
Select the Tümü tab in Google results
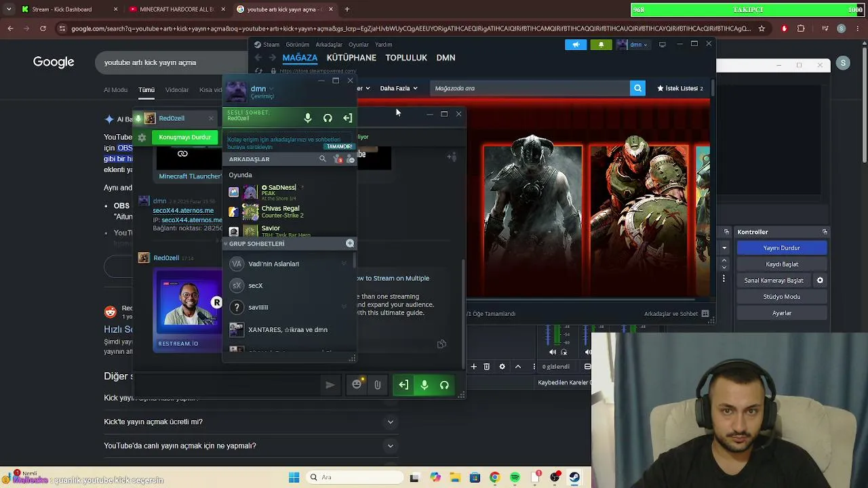tap(146, 89)
